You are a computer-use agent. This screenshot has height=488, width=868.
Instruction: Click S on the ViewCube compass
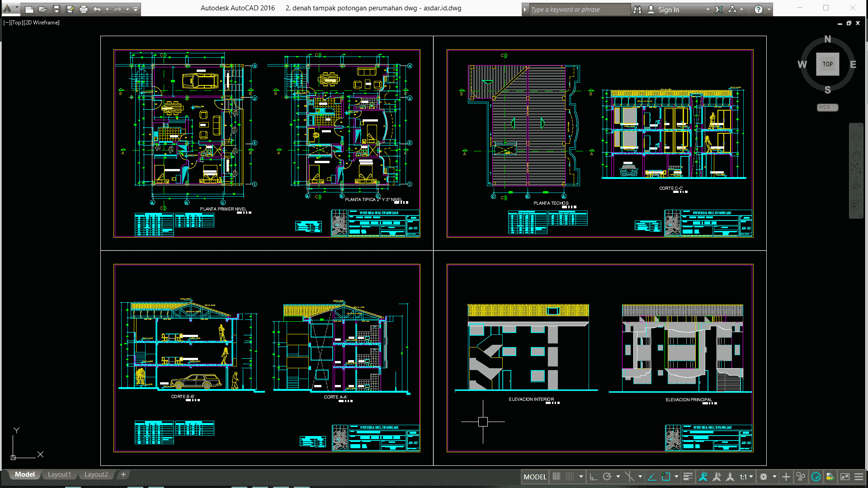tap(827, 90)
